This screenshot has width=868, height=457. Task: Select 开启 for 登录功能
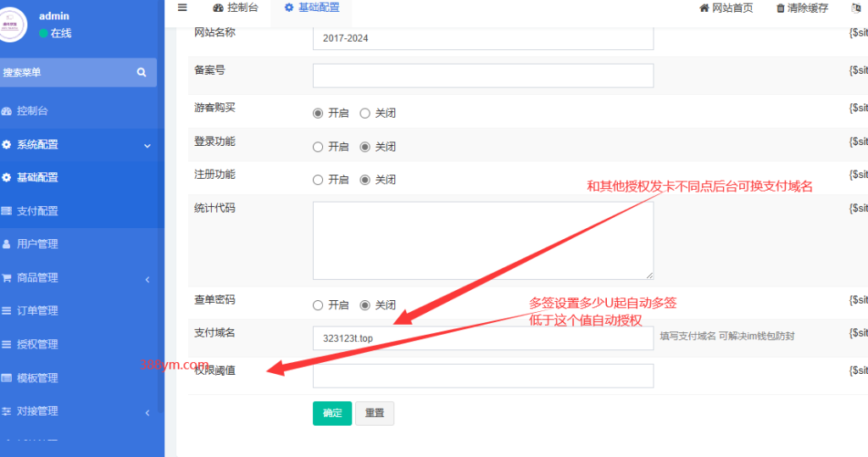click(x=318, y=147)
